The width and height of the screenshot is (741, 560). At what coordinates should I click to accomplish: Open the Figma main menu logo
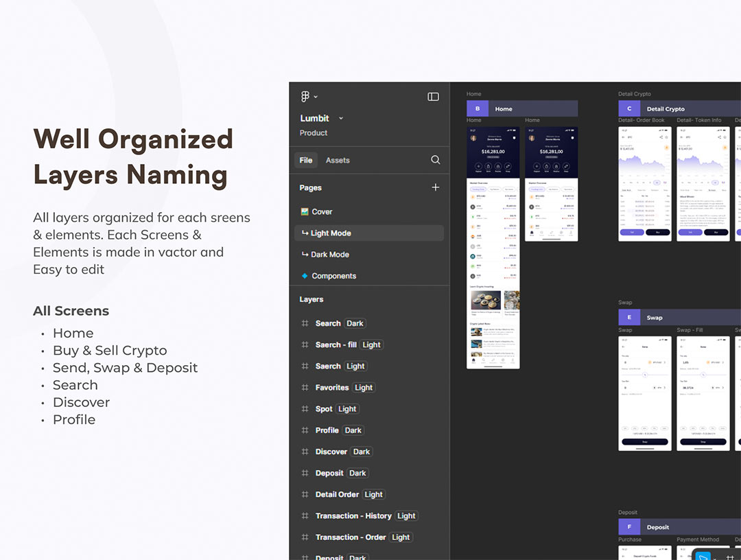click(305, 97)
